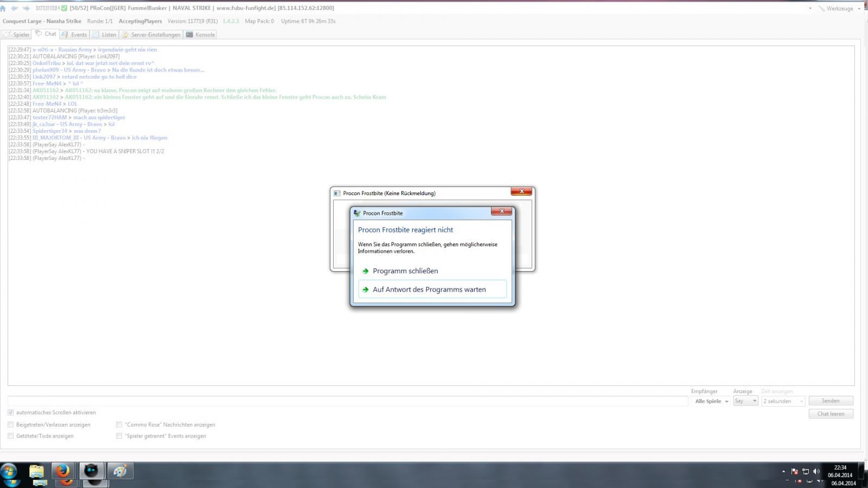Click the Conquest Large - Nansha Strike label

pos(42,21)
